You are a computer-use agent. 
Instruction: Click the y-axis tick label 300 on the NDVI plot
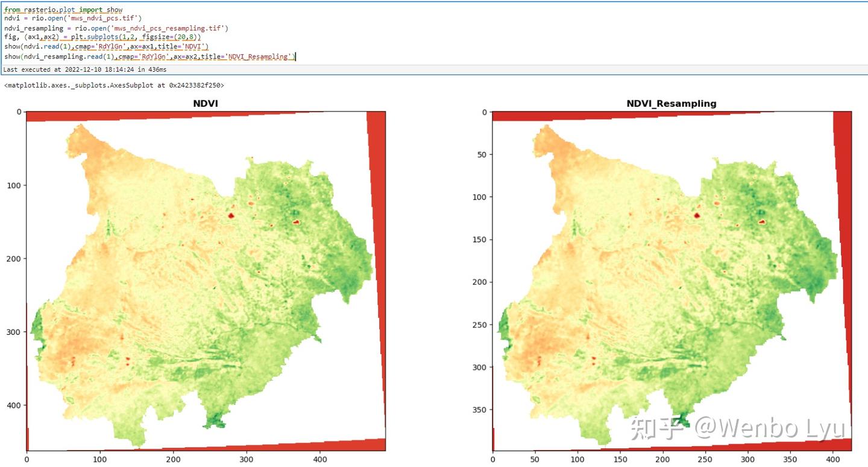click(14, 332)
